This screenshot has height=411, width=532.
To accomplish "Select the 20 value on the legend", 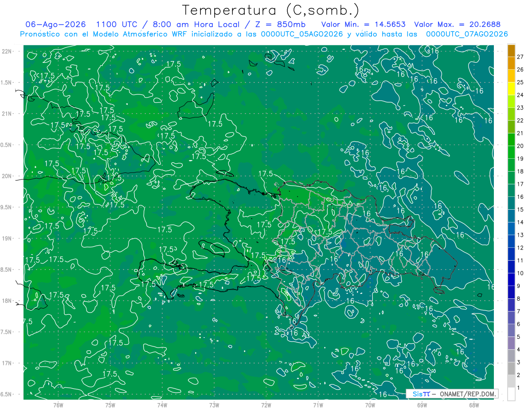I will [x=520, y=146].
